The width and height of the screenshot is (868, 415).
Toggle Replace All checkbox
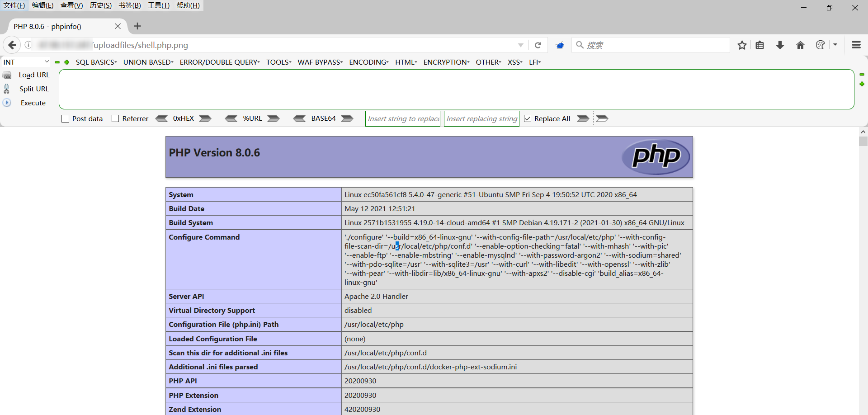pyautogui.click(x=528, y=118)
